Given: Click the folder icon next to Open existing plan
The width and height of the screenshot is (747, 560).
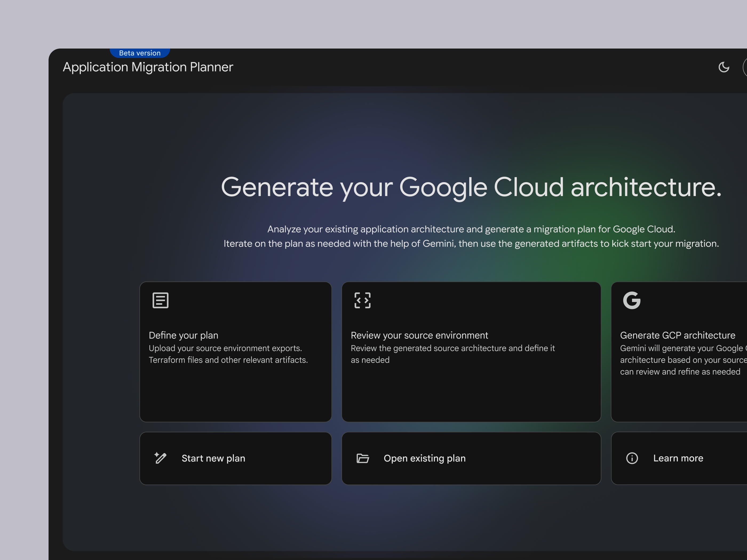Looking at the screenshot, I should pyautogui.click(x=362, y=458).
